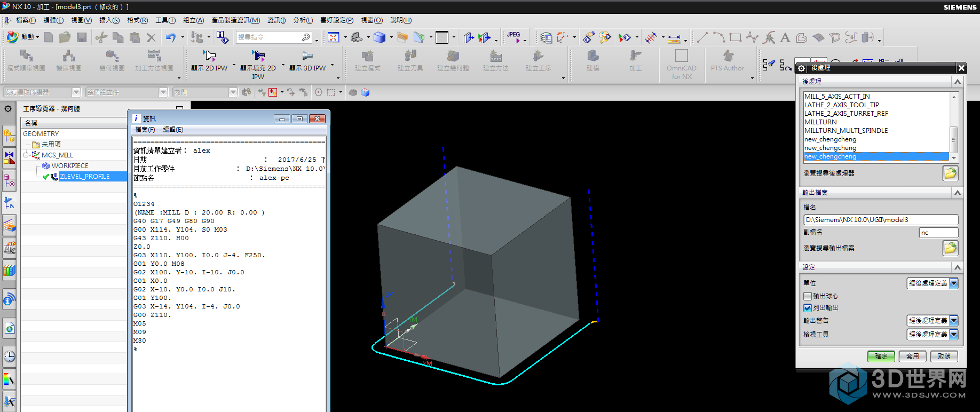980x412 pixels.
Task: Select LATHE_2_AXIS_TURRET_REF postprocessor
Action: coord(846,113)
